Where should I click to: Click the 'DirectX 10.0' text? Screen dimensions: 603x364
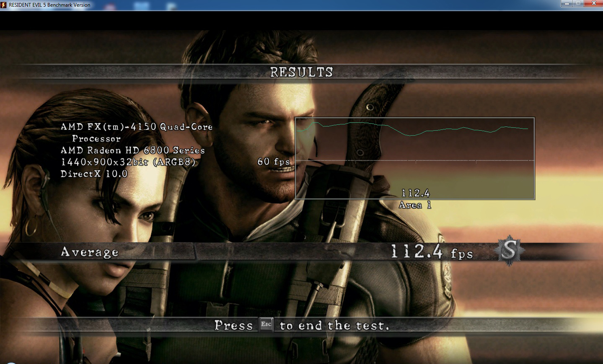point(94,173)
